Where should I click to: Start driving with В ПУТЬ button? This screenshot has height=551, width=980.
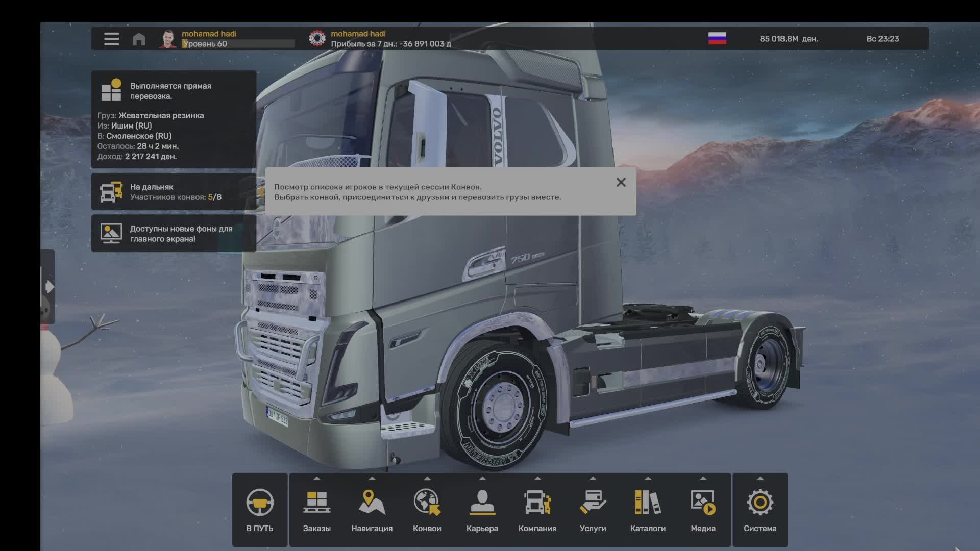260,510
